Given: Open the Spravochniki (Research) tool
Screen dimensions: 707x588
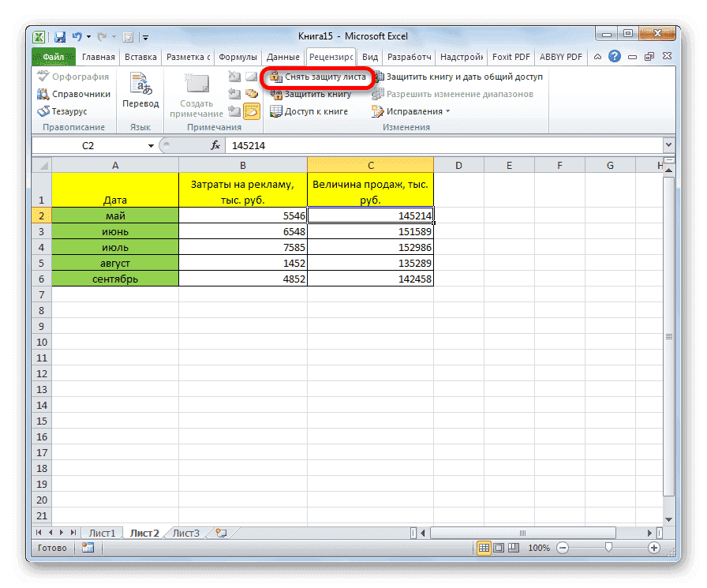Looking at the screenshot, I should [69, 93].
